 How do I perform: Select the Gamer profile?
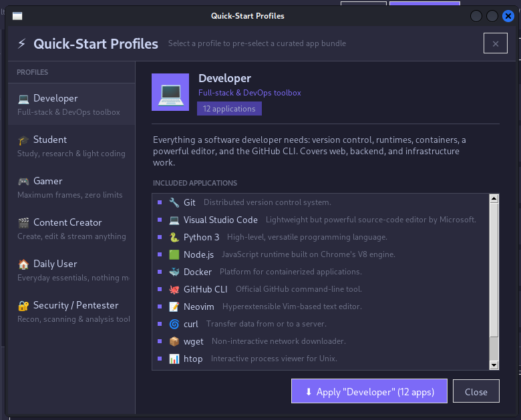point(71,187)
